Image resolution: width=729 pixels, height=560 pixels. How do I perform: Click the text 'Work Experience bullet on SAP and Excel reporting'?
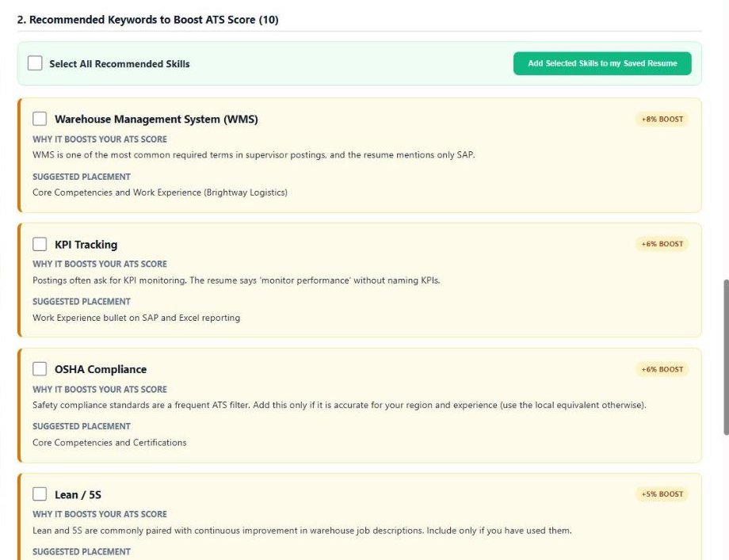coord(136,318)
